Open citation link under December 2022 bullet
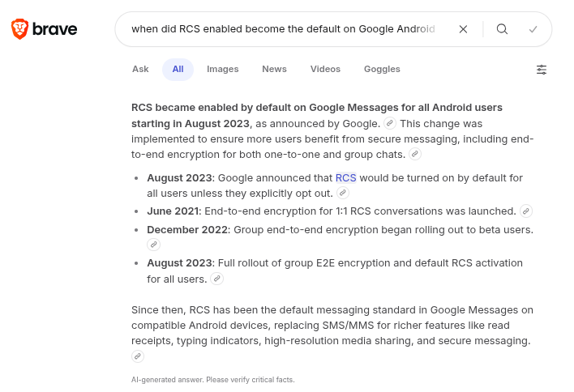The height and width of the screenshot is (392, 574). coord(153,245)
